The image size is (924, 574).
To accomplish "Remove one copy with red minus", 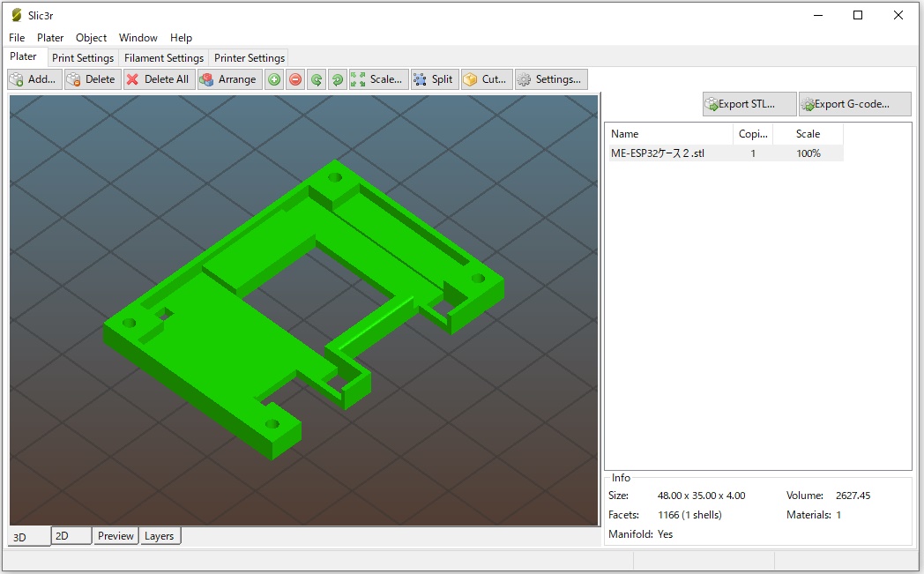I will tap(295, 79).
